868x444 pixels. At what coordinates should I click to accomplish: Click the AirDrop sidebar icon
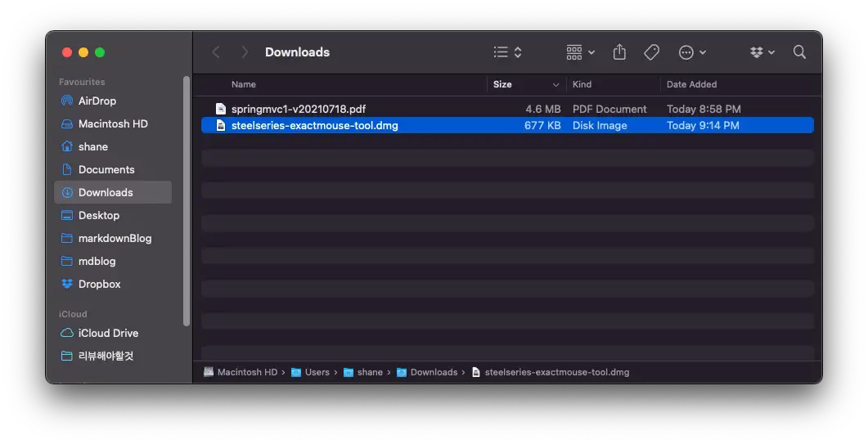coord(67,101)
